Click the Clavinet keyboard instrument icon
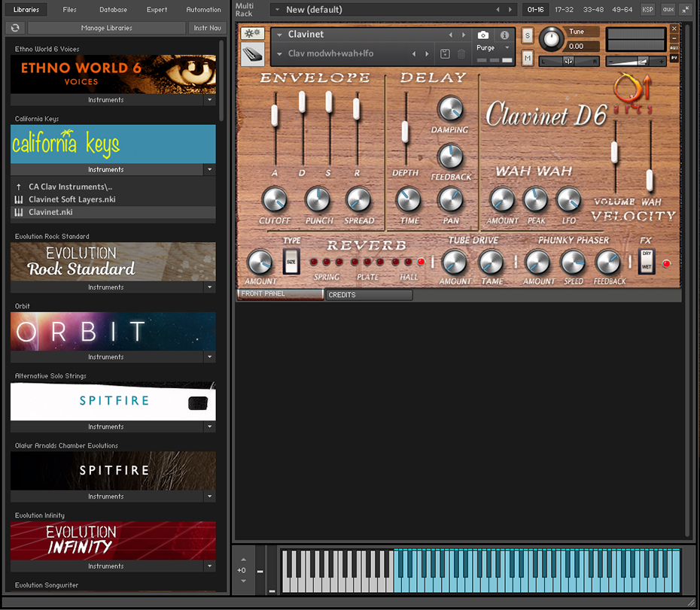 (x=253, y=54)
